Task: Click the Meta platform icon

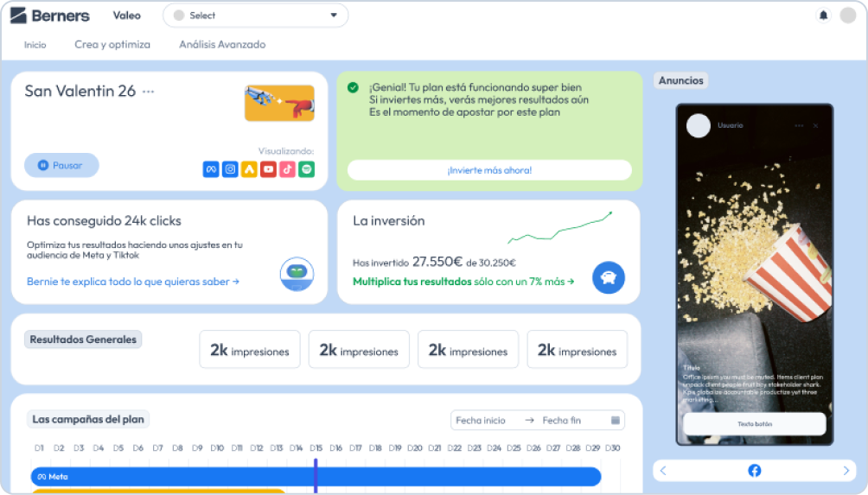Action: 211,169
